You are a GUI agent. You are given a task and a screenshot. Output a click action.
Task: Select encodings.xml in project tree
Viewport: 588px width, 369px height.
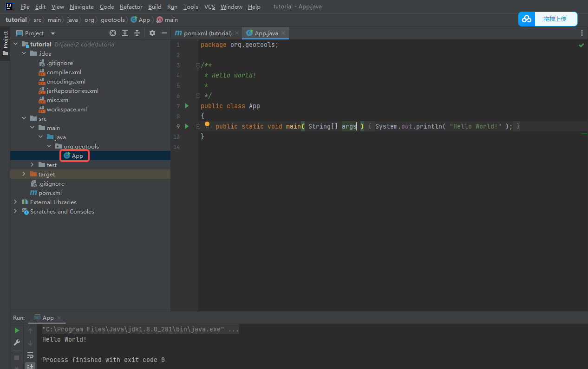click(x=66, y=81)
